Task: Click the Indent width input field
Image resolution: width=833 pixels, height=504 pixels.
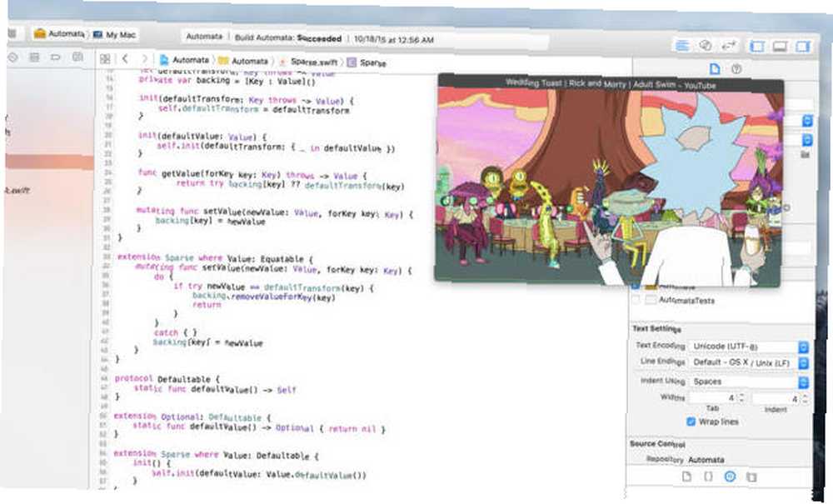Action: pyautogui.click(x=776, y=398)
